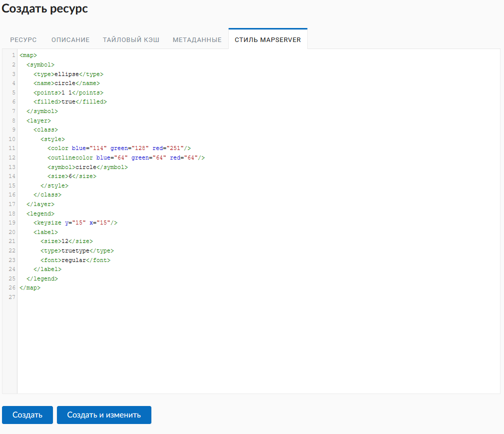Screen dimensions: 504x434
Task: Click the opening <class> tag
Action: tap(45, 129)
